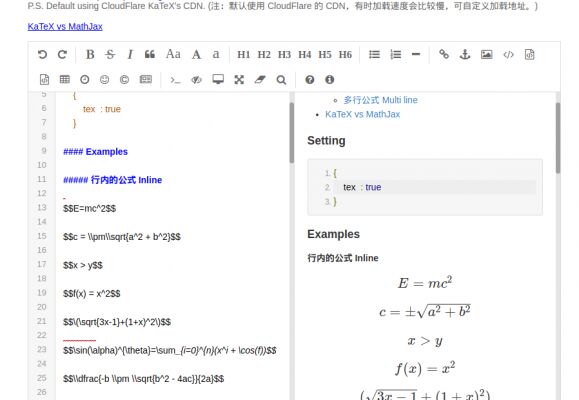The width and height of the screenshot is (579, 400).
Task: Clear the editor with the eraser icon
Action: (x=260, y=79)
